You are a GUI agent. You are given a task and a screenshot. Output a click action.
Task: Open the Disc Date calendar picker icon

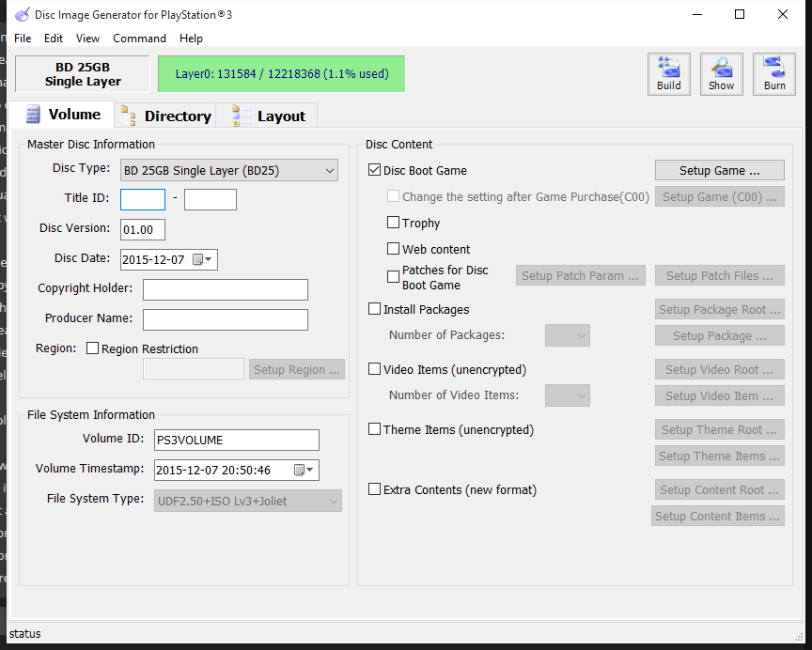pos(202,259)
